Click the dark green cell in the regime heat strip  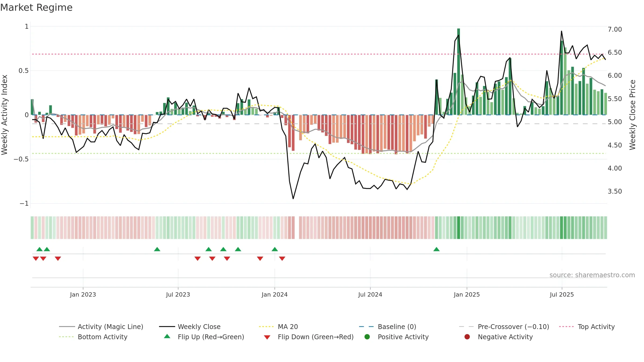(459, 228)
